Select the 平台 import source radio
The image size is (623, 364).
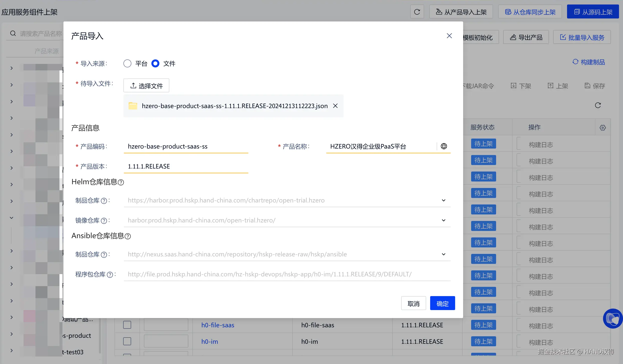coord(127,63)
